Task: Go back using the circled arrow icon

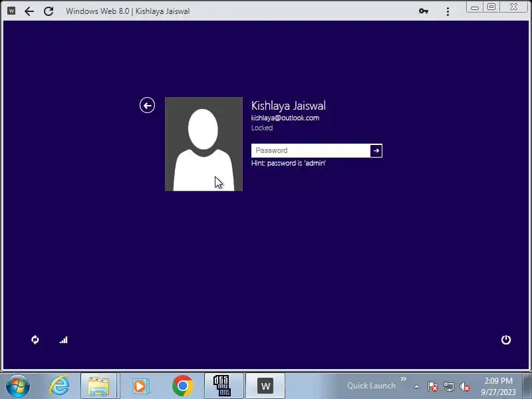Action: click(x=147, y=106)
